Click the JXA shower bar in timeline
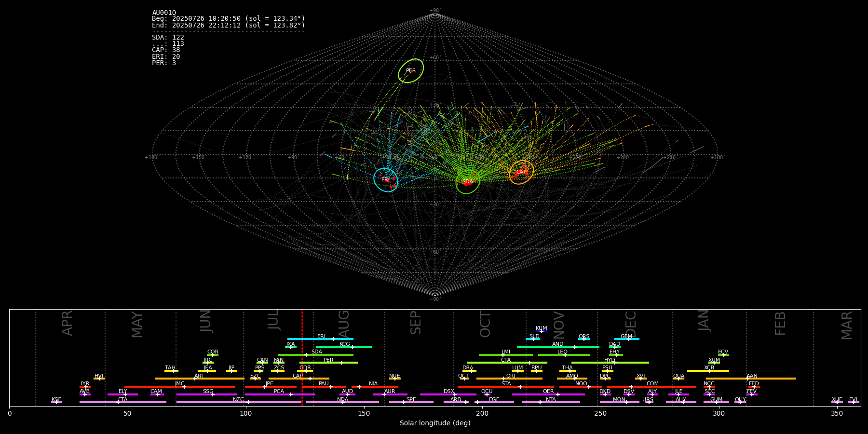 (x=291, y=347)
